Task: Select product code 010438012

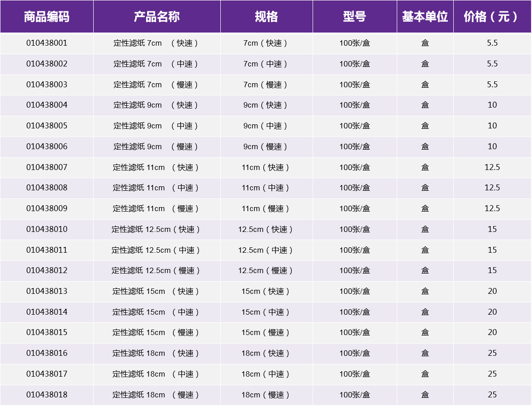Action: (47, 270)
